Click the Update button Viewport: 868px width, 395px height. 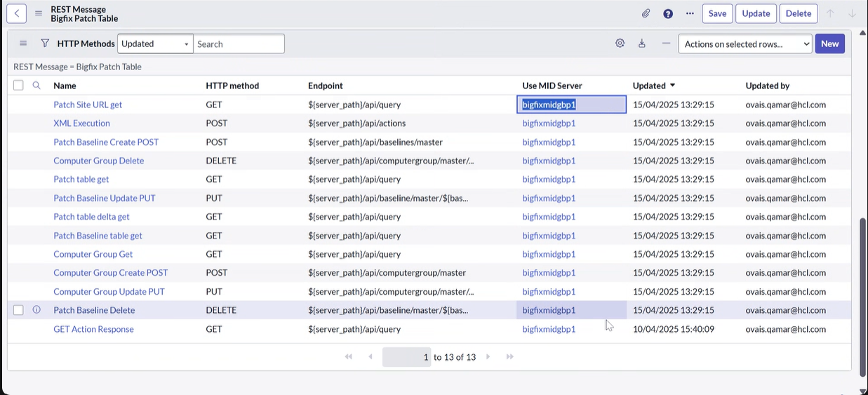pyautogui.click(x=756, y=13)
